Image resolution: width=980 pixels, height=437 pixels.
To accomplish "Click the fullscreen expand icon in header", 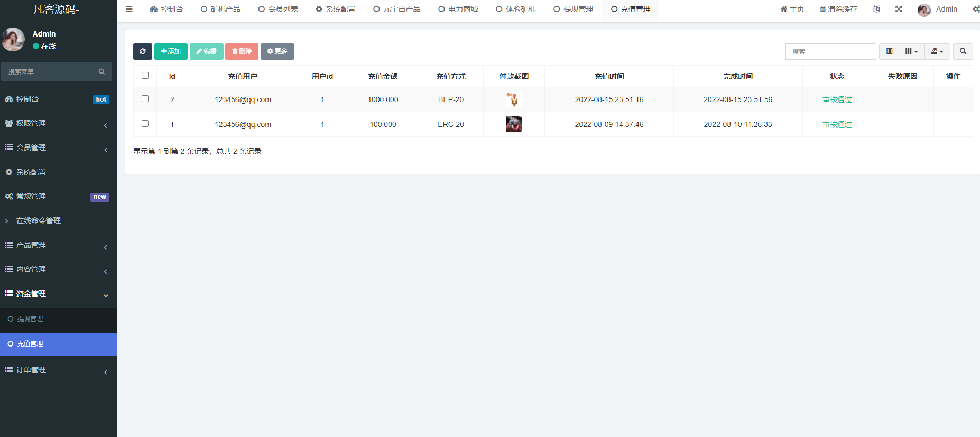I will [899, 9].
